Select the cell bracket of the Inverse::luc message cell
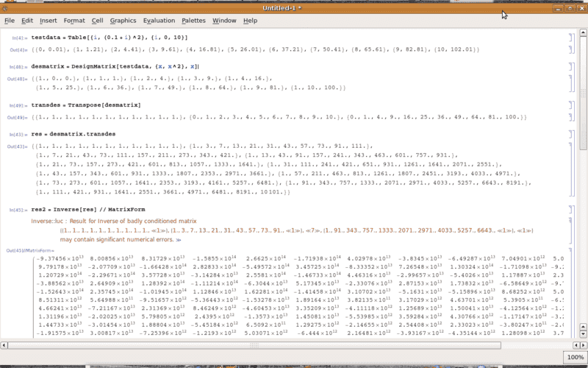 click(571, 230)
